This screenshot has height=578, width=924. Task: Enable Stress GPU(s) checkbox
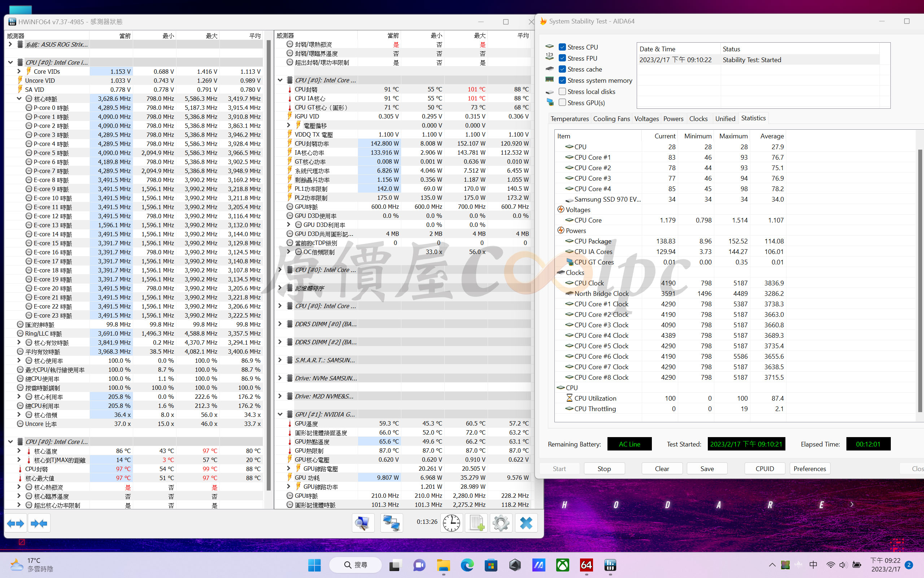[x=562, y=103]
